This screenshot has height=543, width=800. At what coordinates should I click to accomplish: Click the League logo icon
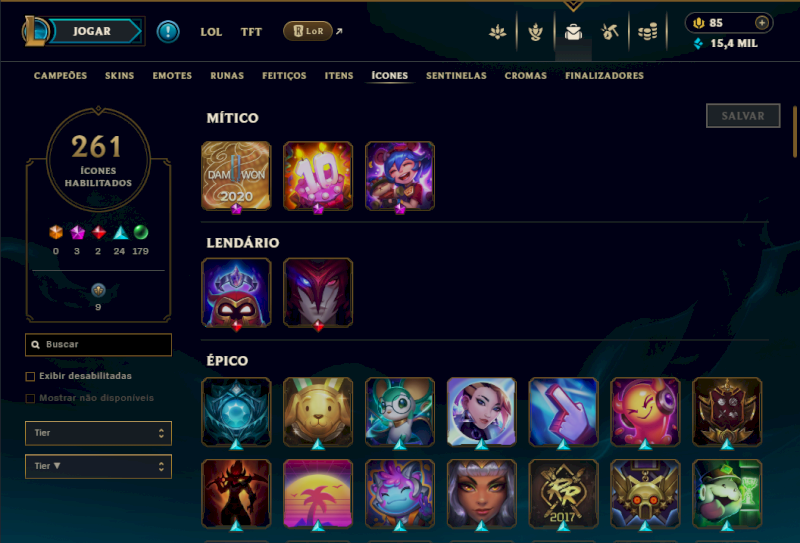(x=34, y=31)
